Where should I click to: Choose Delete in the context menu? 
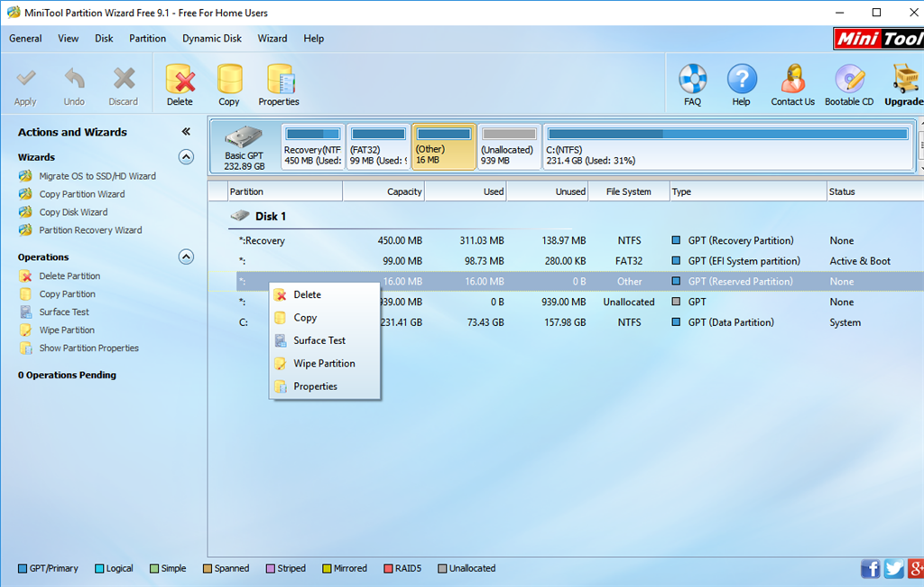click(x=324, y=294)
